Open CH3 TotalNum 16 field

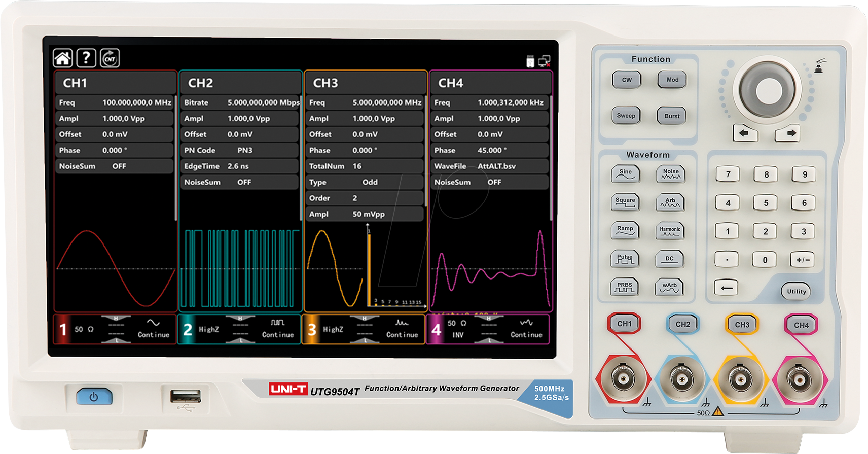(x=365, y=166)
